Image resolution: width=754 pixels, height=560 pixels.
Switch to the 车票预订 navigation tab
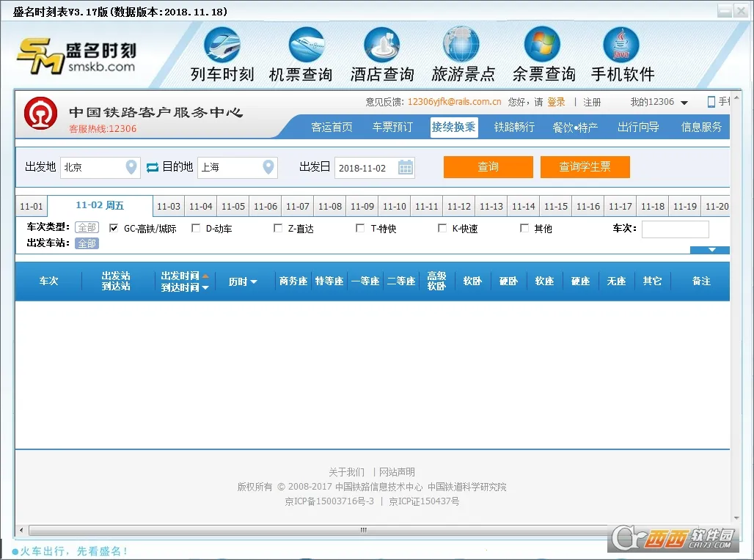point(392,127)
